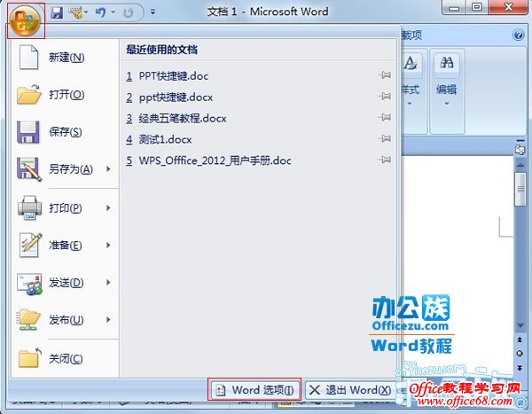This screenshot has height=414, width=532.
Task: Expand the 编辑 Editing group dropdown
Action: click(x=447, y=104)
